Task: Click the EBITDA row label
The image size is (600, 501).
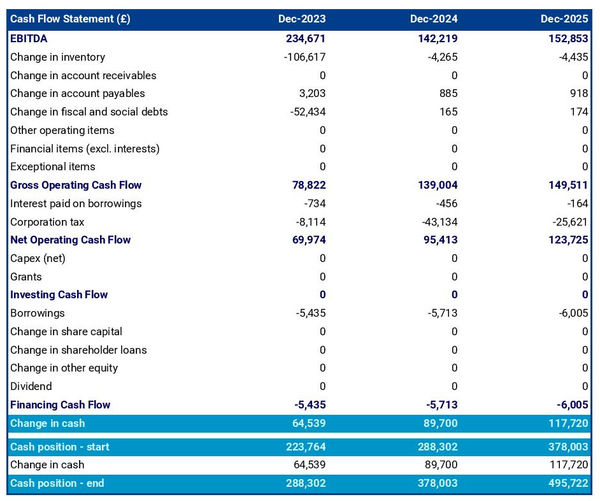Action: tap(30, 39)
